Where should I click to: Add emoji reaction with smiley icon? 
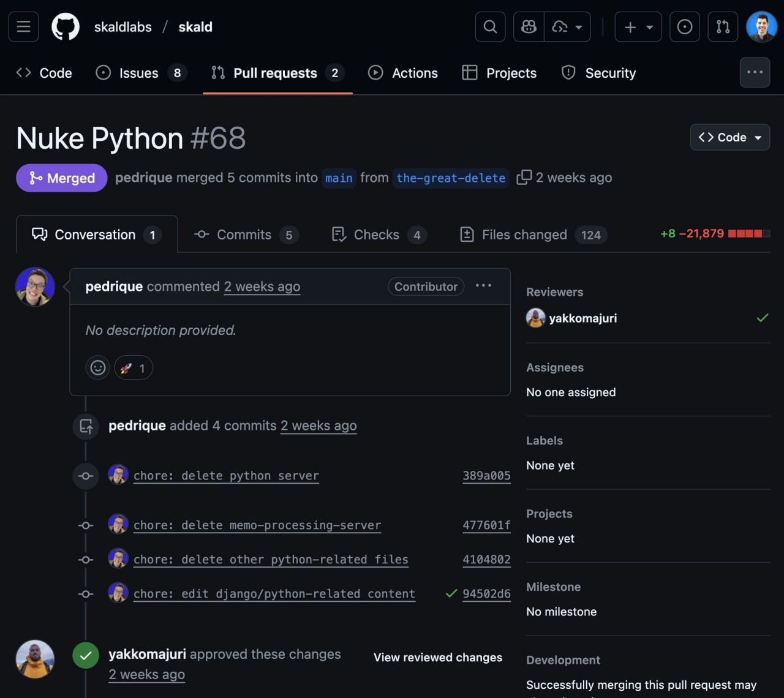(98, 368)
